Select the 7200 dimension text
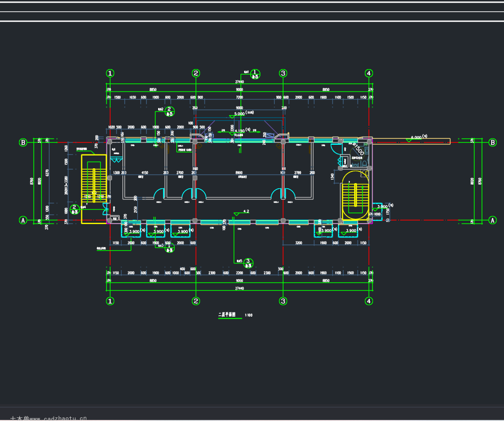This screenshot has width=504, height=421. click(239, 97)
